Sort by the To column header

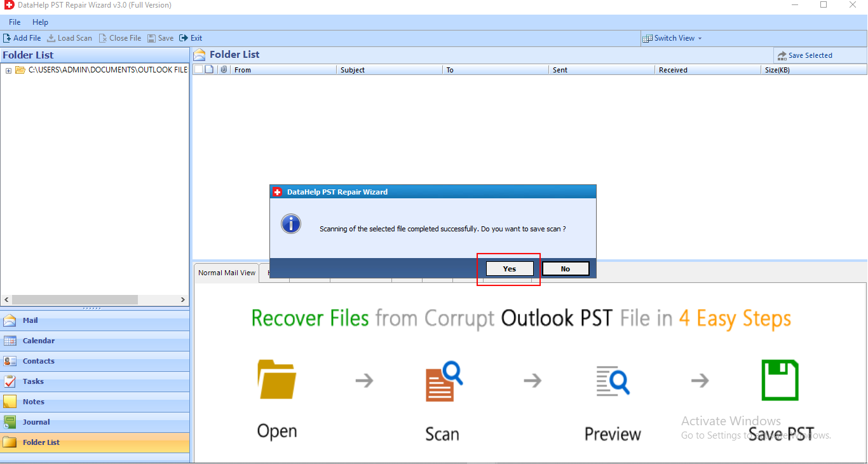coord(496,70)
